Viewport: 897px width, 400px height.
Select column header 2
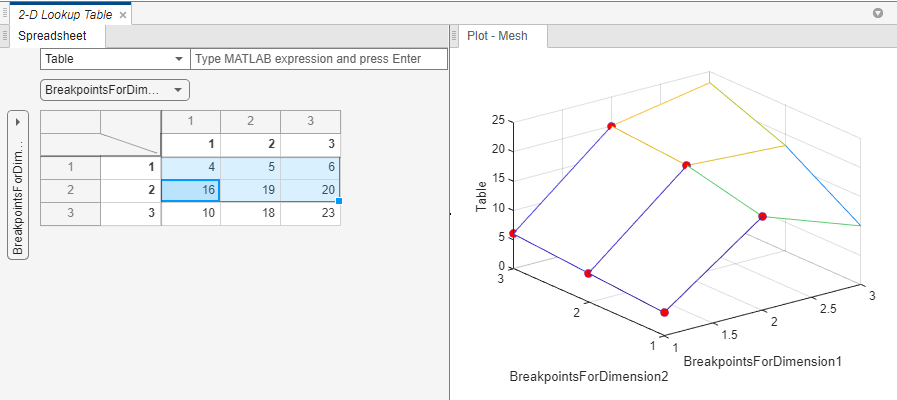(x=251, y=121)
